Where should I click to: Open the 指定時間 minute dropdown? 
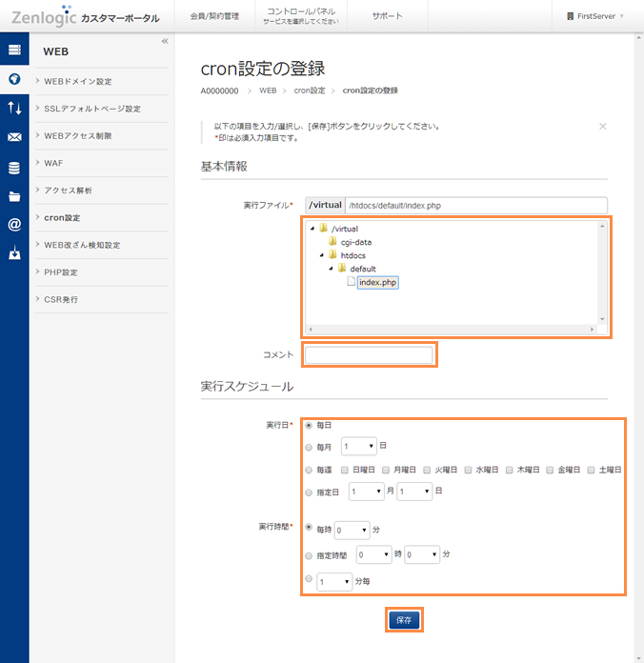point(422,554)
